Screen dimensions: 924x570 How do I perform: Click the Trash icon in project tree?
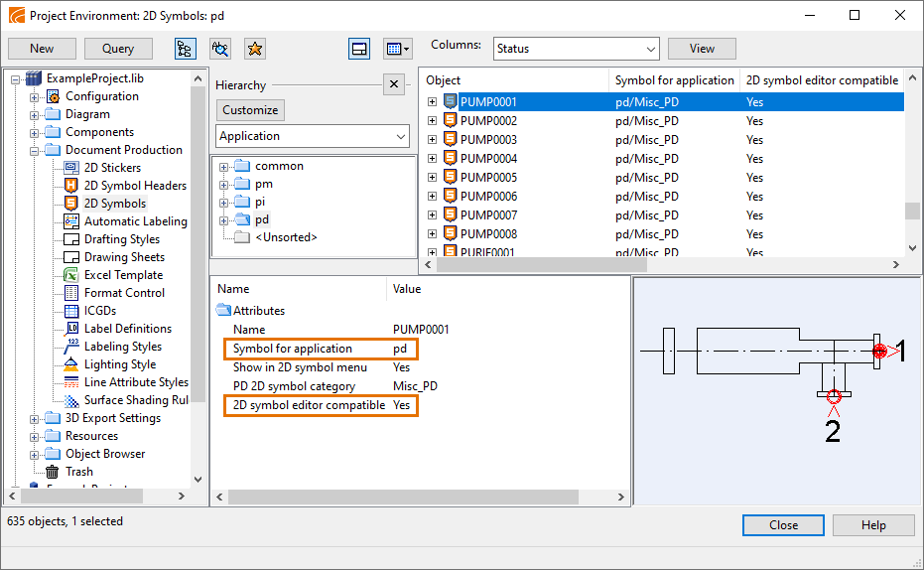coord(53,472)
